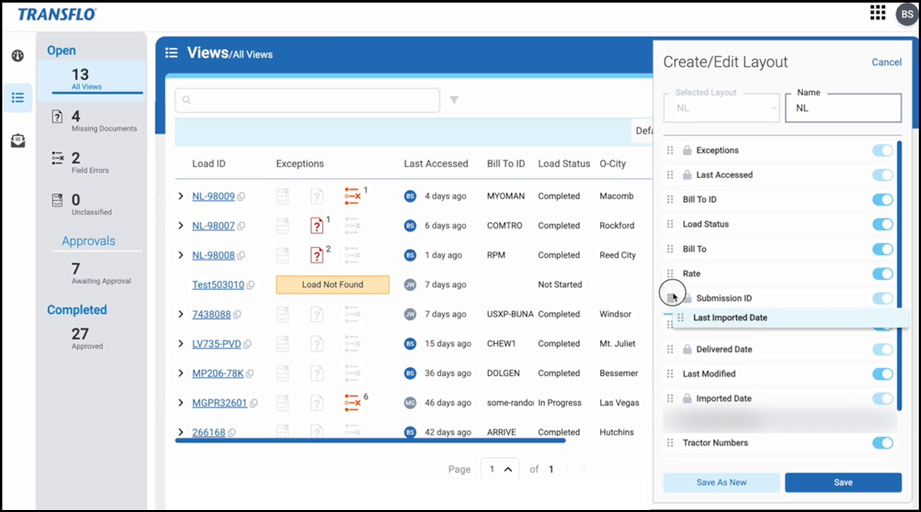
Task: Select the All Views tab with 13
Action: click(x=91, y=79)
